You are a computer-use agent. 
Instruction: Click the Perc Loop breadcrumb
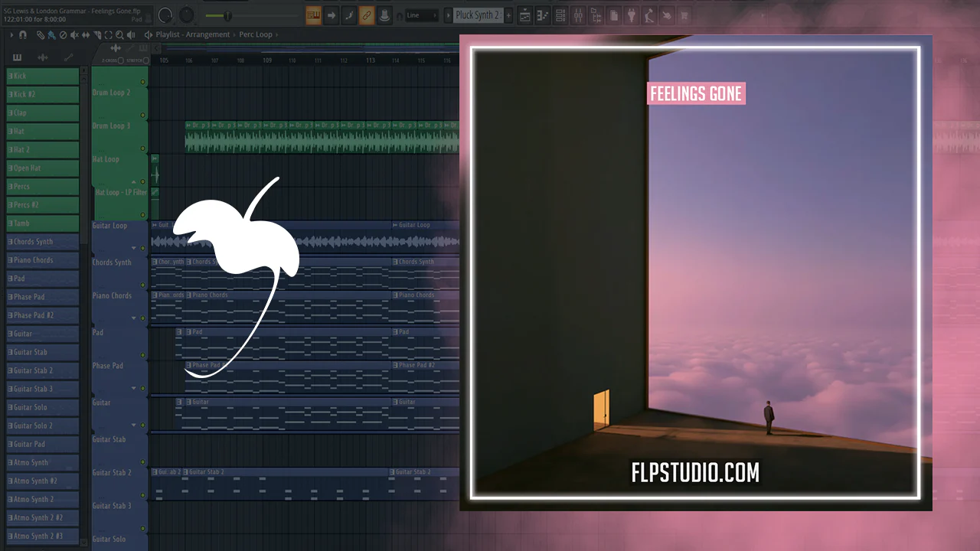[x=256, y=34]
